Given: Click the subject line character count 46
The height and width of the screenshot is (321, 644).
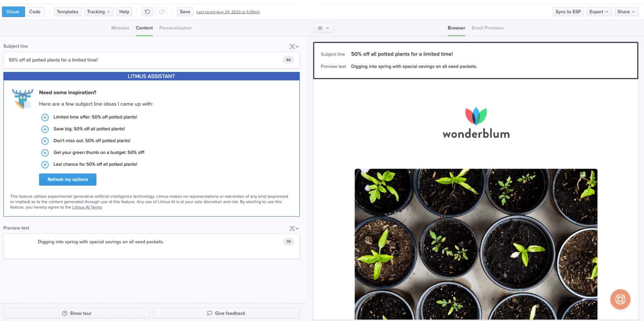Looking at the screenshot, I should 288,60.
